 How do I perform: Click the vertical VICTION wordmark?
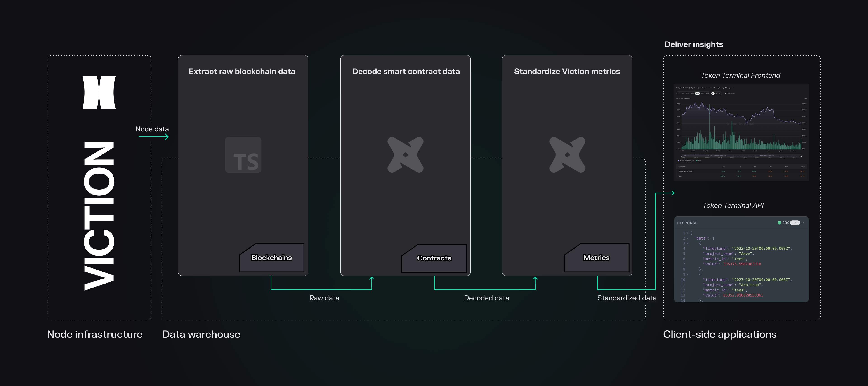(99, 215)
